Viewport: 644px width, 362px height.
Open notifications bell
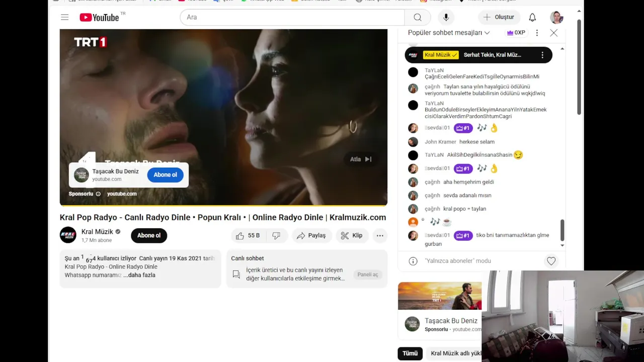tap(532, 17)
